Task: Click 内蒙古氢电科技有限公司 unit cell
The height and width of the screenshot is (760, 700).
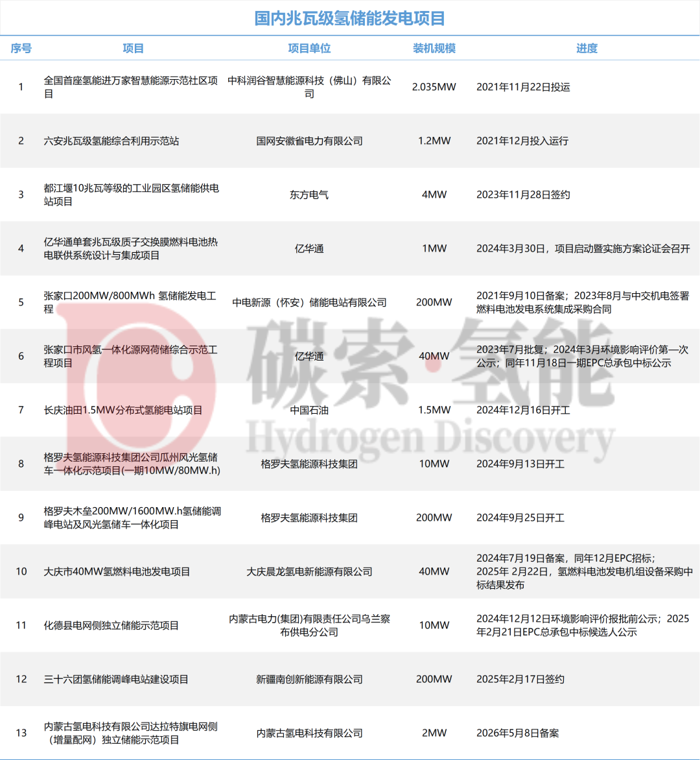Action: [309, 733]
